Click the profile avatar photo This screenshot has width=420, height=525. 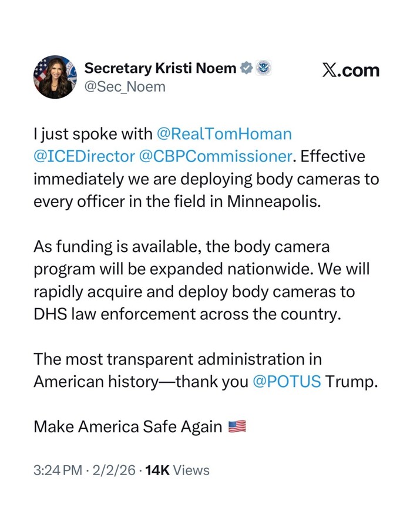(x=55, y=77)
